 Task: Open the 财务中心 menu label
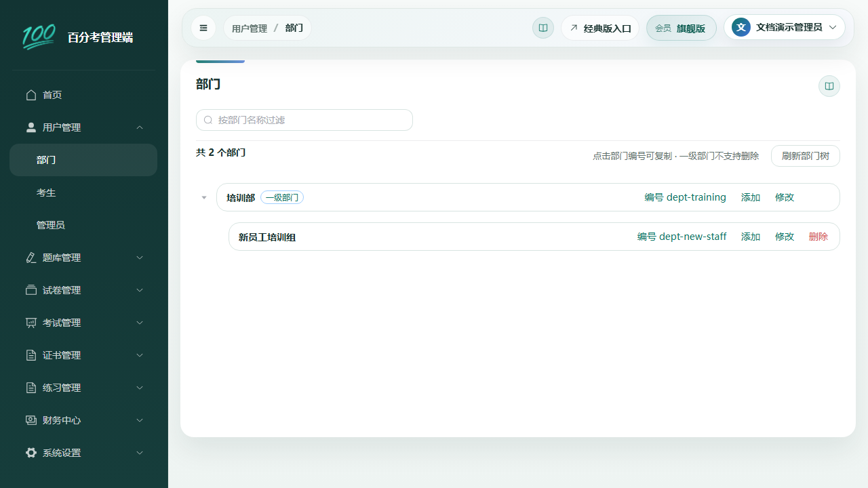(62, 420)
